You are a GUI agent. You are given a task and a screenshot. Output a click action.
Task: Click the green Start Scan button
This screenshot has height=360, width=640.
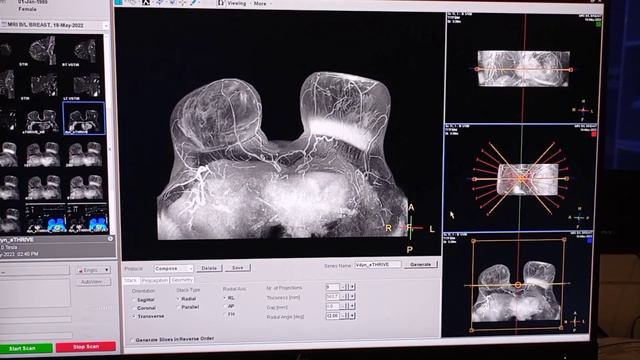coord(25,348)
